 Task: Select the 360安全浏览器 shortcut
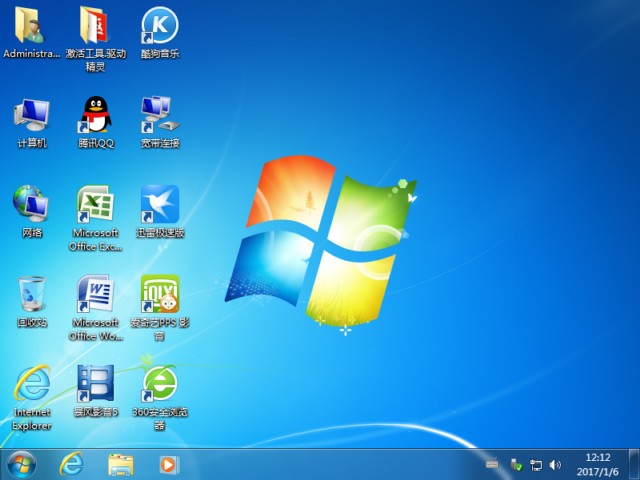click(160, 384)
